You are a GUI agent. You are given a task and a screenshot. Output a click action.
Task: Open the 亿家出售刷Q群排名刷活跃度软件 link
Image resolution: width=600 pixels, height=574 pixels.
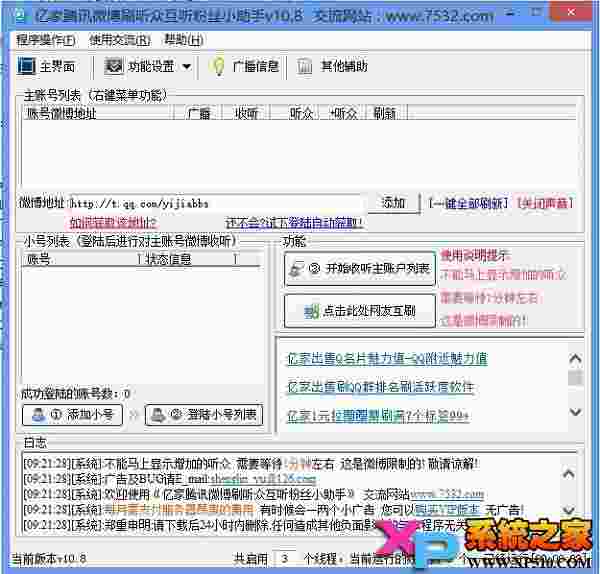point(381,387)
